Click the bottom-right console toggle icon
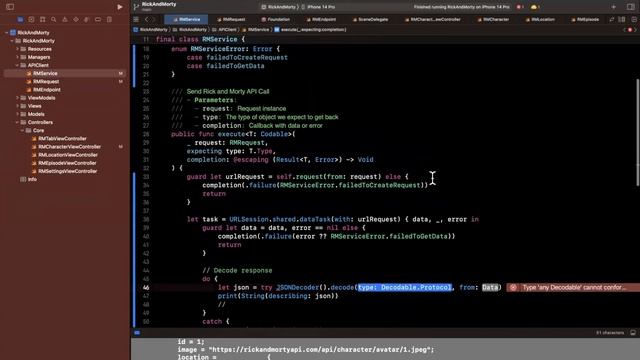This screenshot has height=360, width=640. pyautogui.click(x=633, y=333)
